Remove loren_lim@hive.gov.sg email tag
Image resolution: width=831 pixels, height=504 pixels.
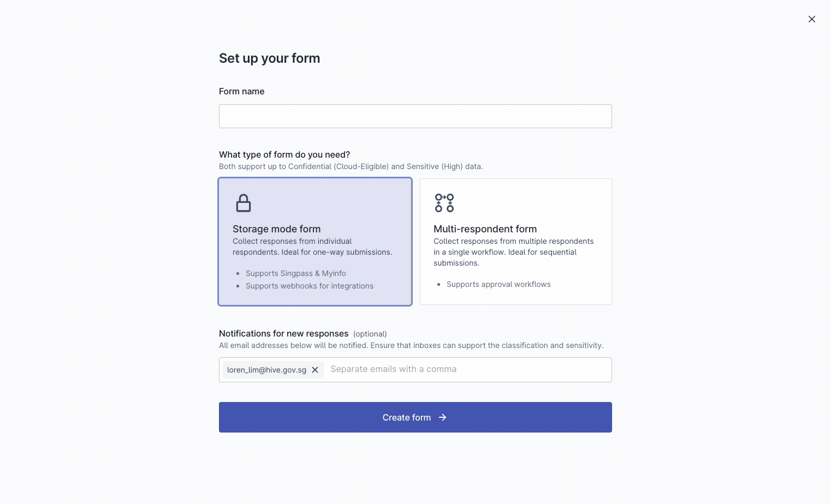pos(315,370)
